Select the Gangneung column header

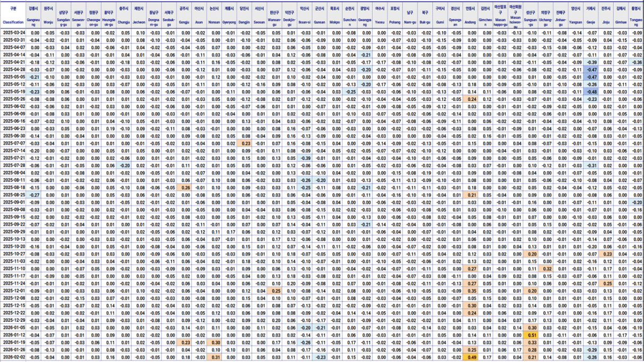tap(34, 16)
